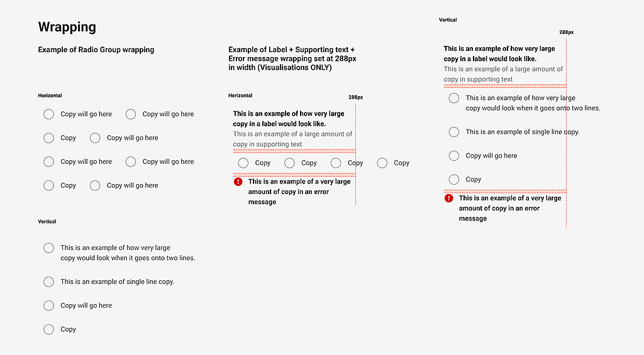The image size is (644, 355).
Task: Select the two-line copy radio in left vertical group
Action: click(x=48, y=248)
